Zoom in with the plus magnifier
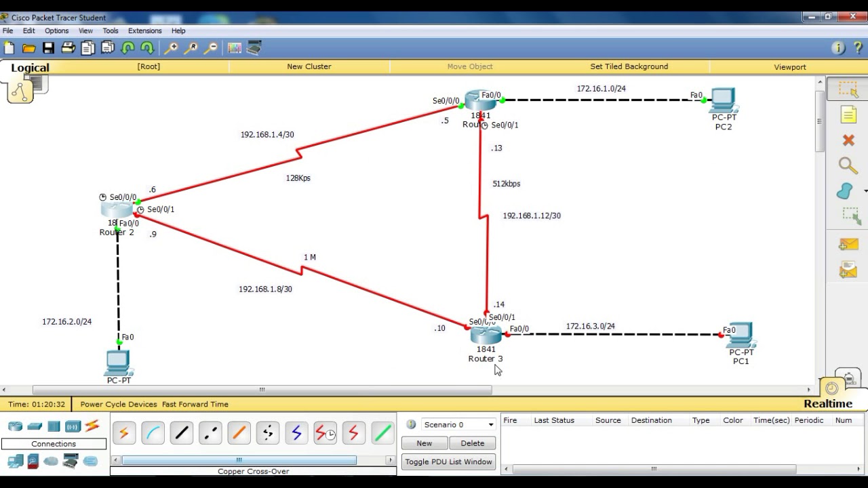The width and height of the screenshot is (868, 488). [x=172, y=48]
